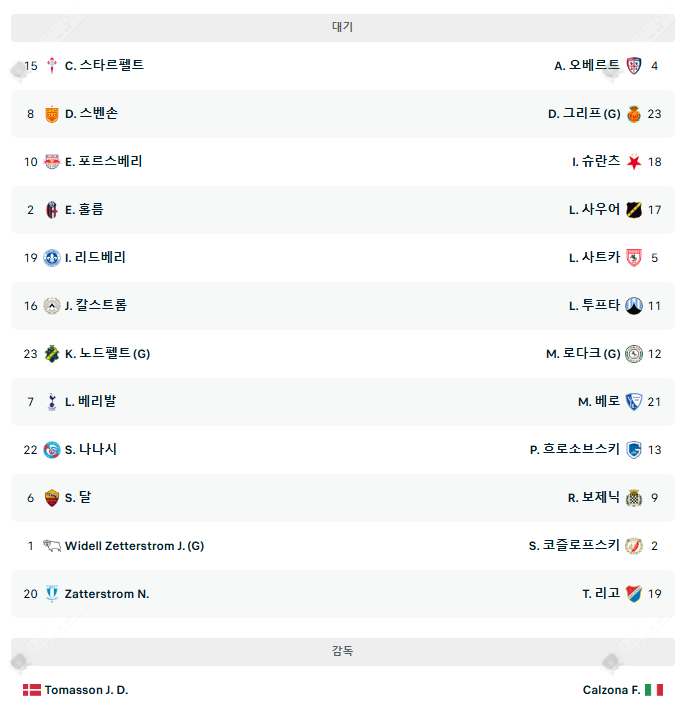Click the club crest beside C. 스타르펠트
The height and width of the screenshot is (719, 683).
52,65
